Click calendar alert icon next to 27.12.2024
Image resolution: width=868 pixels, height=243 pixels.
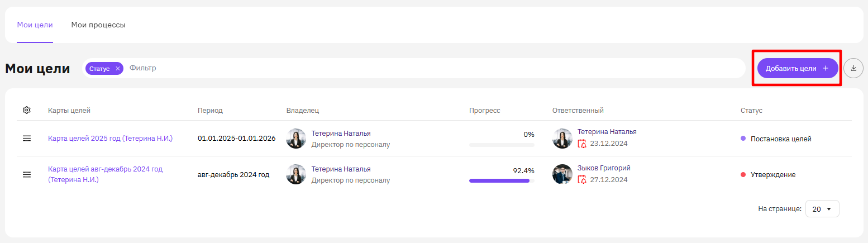point(582,180)
